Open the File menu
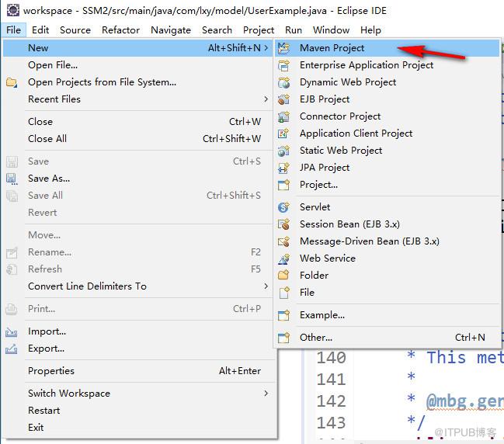Image resolution: width=504 pixels, height=444 pixels. pos(13,29)
